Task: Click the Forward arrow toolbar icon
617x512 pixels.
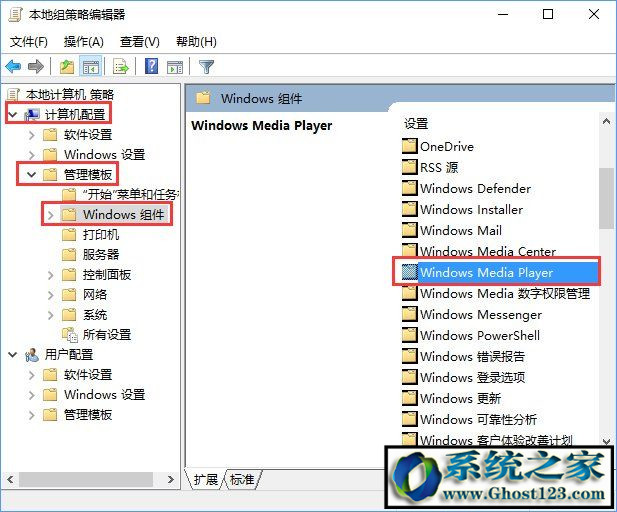Action: click(36, 67)
